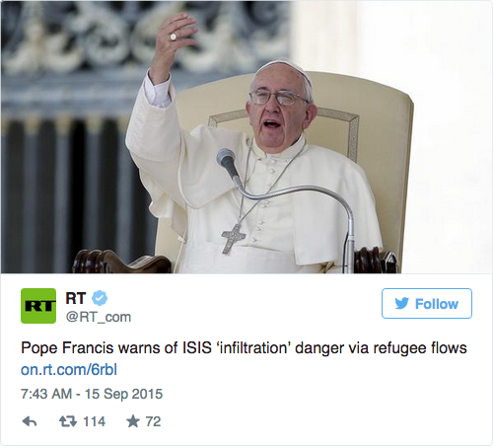This screenshot has width=493, height=448.
Task: Click the reply arrow icon
Action: (x=30, y=421)
